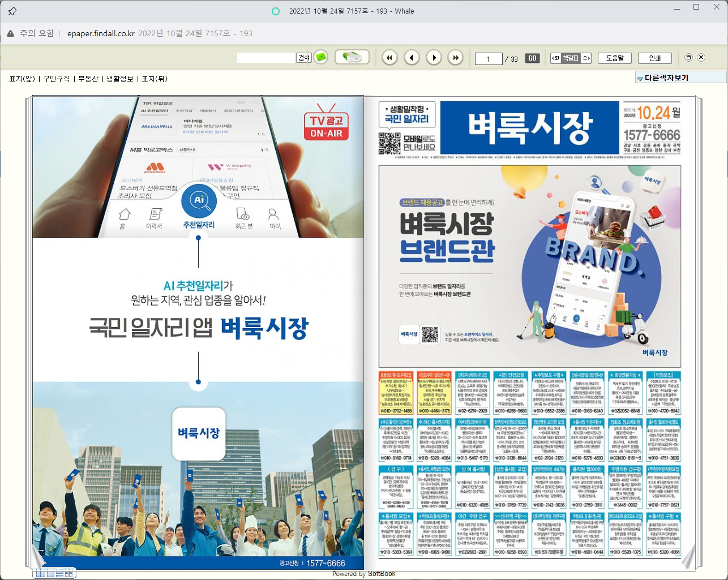Click the epaper.findall.co.kr address text
728x580 pixels.
pyautogui.click(x=101, y=33)
